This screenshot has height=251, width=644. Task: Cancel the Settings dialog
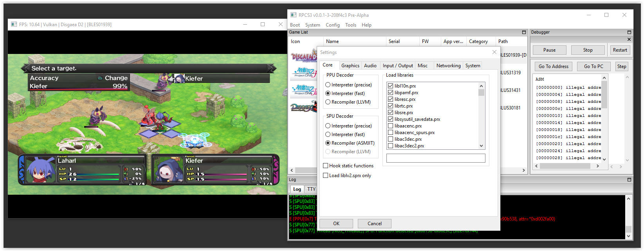click(375, 224)
